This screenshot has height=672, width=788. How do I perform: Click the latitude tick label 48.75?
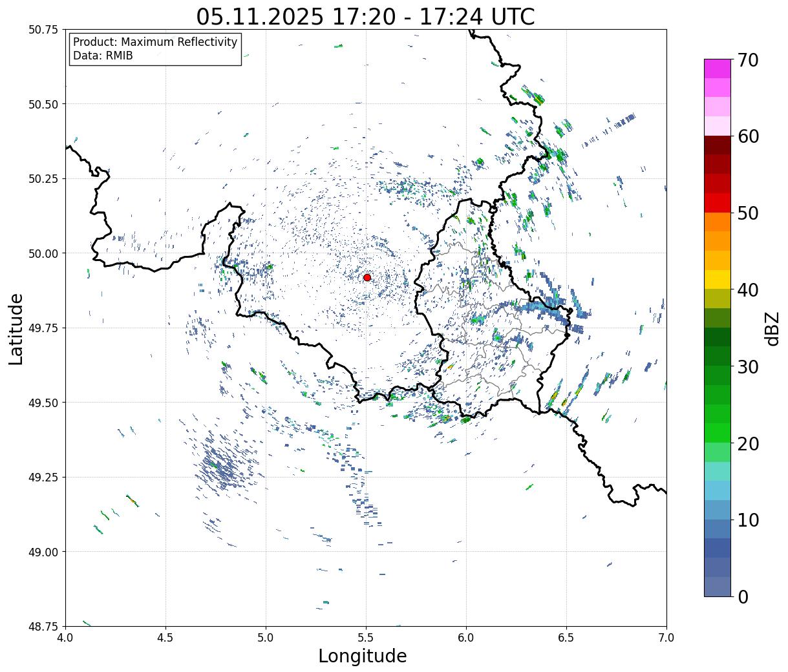[43, 626]
